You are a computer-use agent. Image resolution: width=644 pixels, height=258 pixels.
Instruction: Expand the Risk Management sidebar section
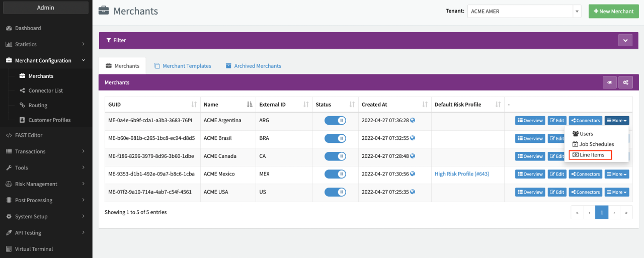click(x=45, y=184)
